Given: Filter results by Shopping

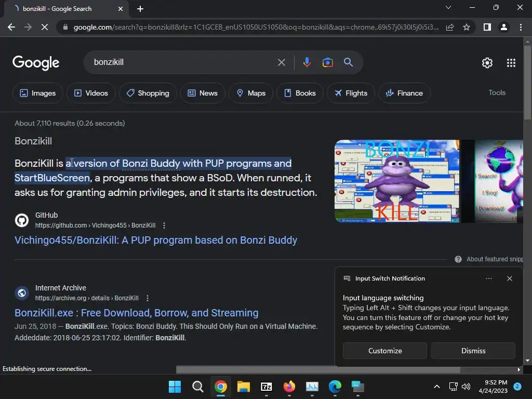Looking at the screenshot, I should pyautogui.click(x=148, y=93).
